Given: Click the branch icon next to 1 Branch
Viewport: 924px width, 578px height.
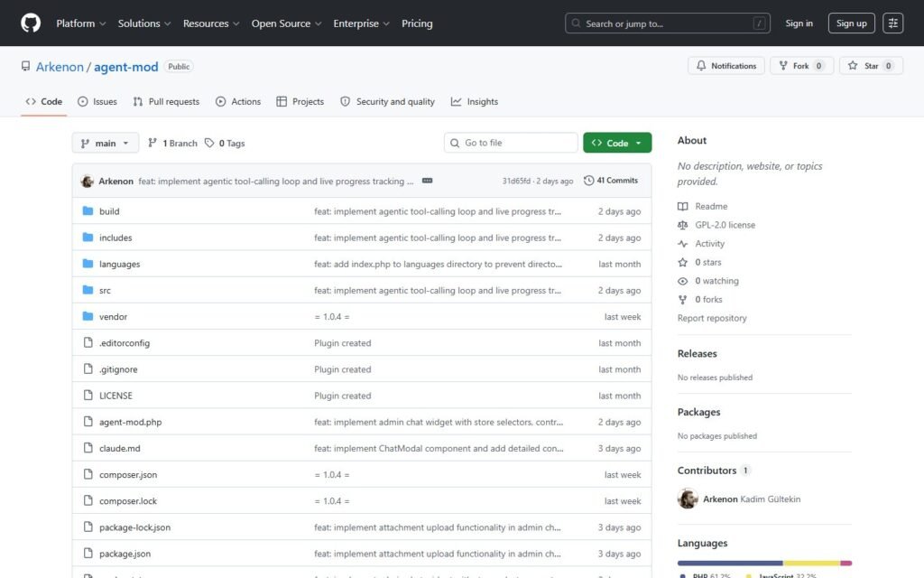Looking at the screenshot, I should tap(152, 143).
